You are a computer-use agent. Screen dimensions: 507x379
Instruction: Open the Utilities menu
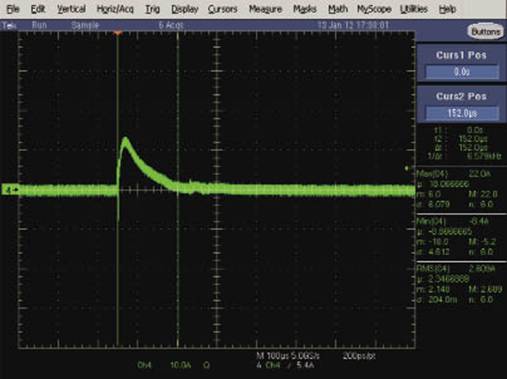coord(414,9)
